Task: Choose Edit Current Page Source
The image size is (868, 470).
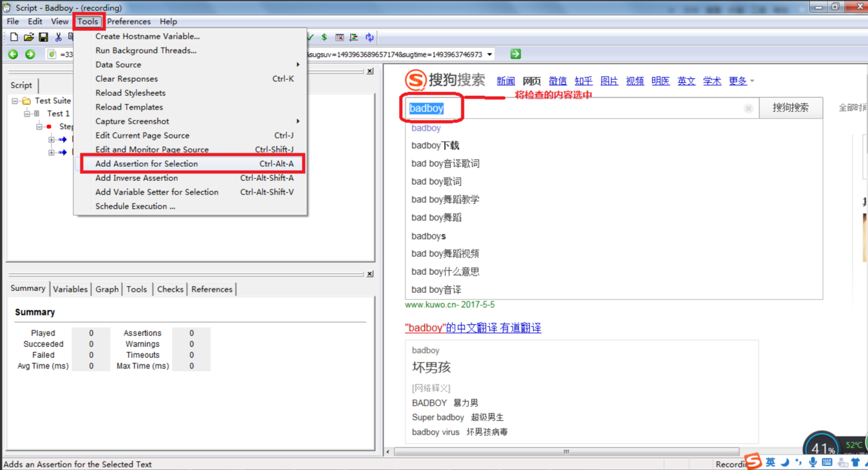Action: click(190, 135)
